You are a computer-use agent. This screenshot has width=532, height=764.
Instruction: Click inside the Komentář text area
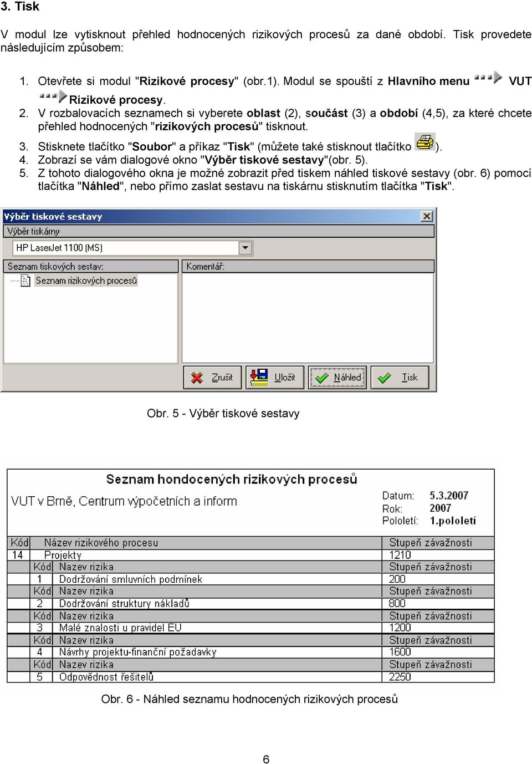click(308, 318)
